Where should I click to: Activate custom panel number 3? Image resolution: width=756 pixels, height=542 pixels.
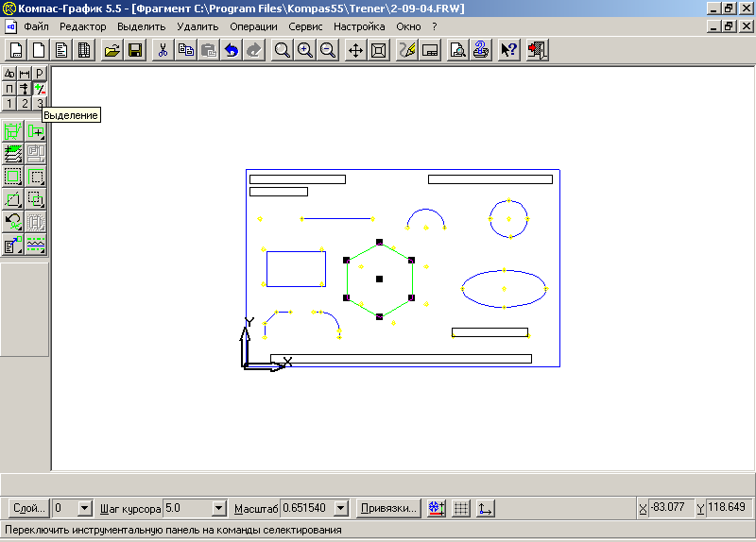[x=40, y=103]
